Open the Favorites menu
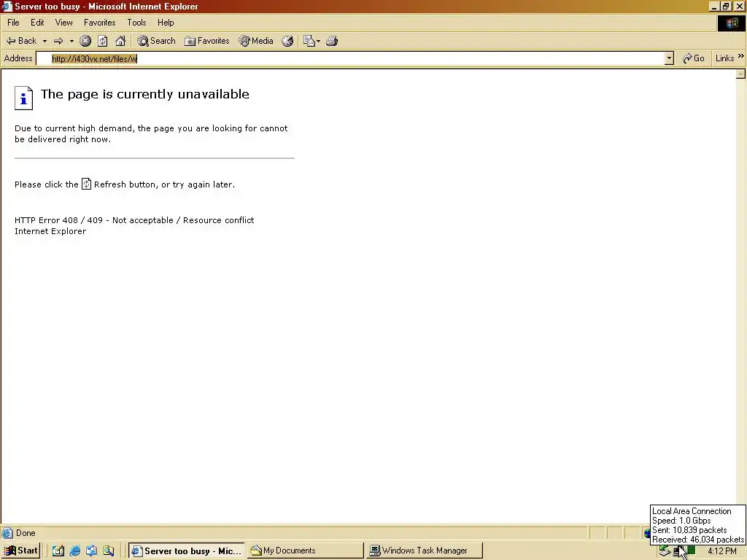 (x=99, y=23)
